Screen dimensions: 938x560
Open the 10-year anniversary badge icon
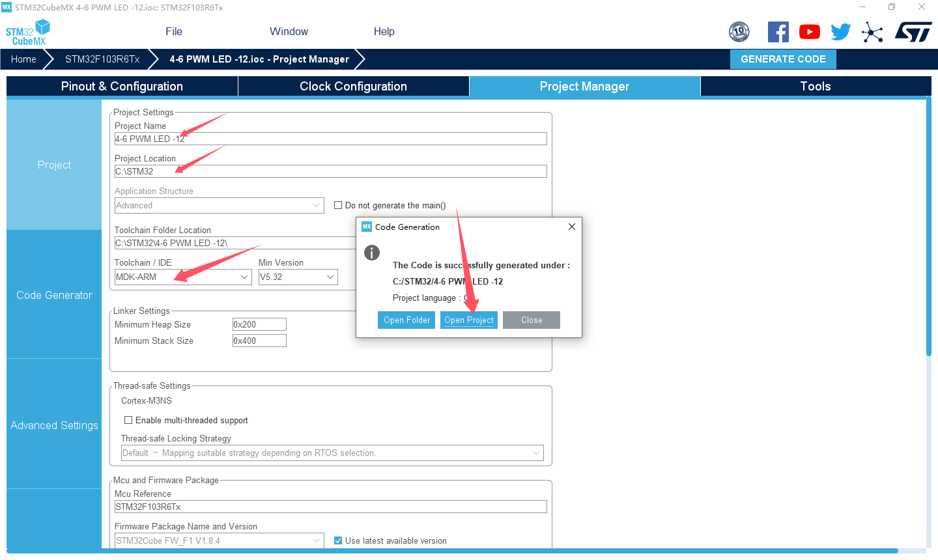[x=739, y=32]
